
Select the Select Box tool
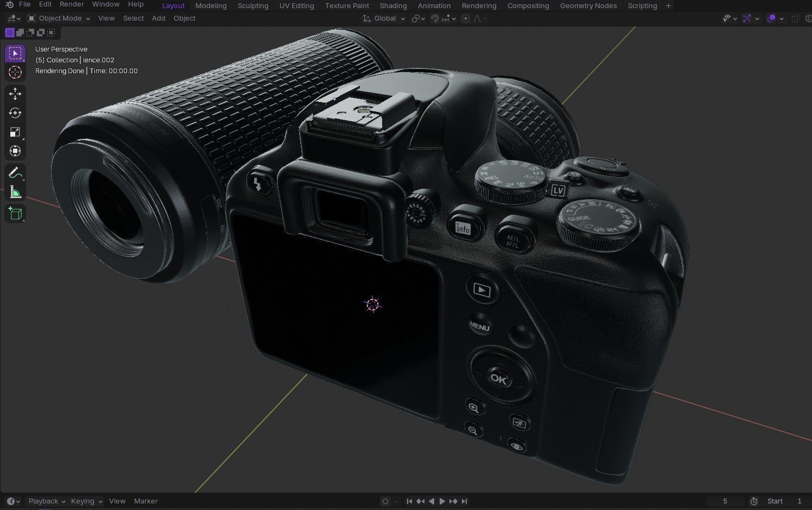[15, 53]
